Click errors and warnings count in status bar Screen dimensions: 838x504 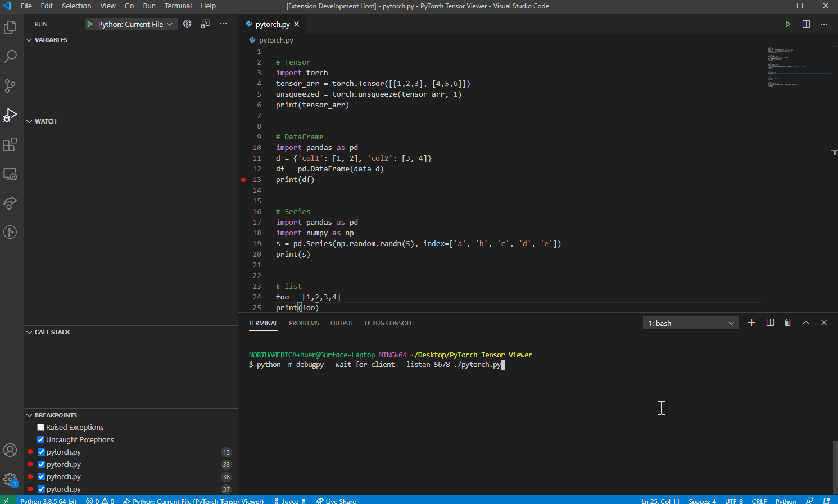100,500
